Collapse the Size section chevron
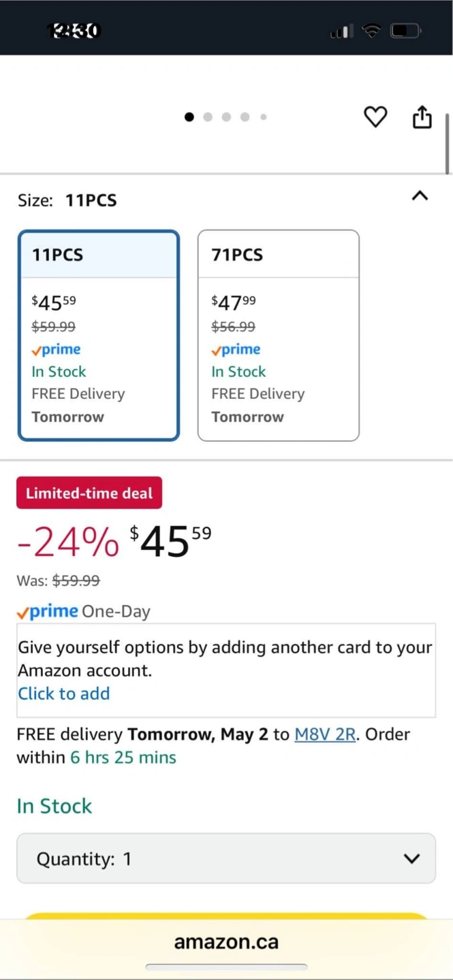Image resolution: width=453 pixels, height=980 pixels. (420, 196)
